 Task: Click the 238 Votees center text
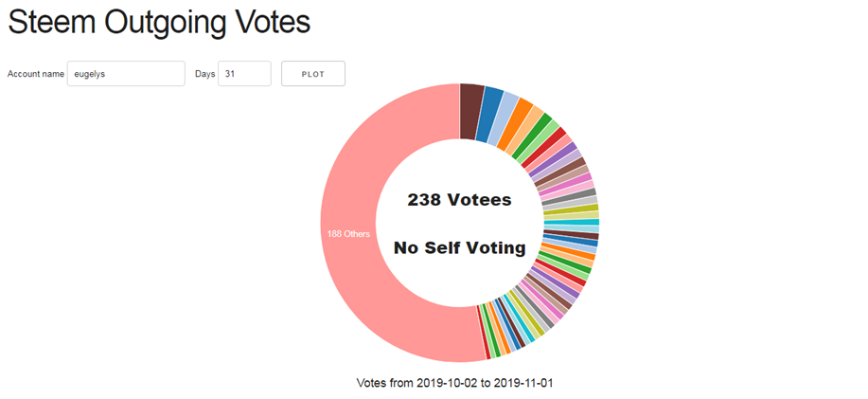click(x=459, y=199)
